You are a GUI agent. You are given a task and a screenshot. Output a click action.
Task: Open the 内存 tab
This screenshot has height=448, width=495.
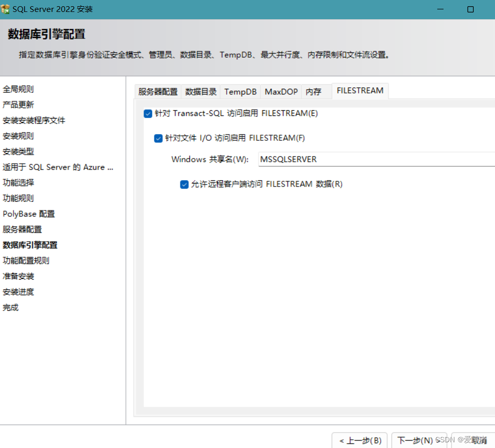pyautogui.click(x=313, y=91)
